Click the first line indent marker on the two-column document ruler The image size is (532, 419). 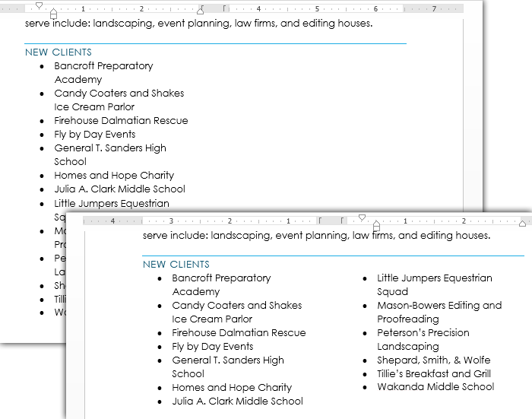(362, 217)
